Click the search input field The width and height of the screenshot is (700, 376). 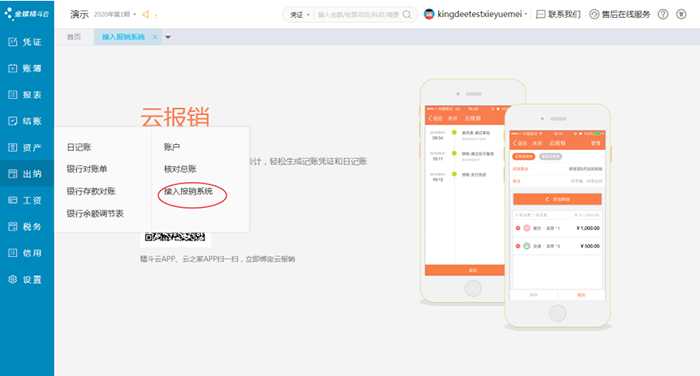tap(358, 15)
